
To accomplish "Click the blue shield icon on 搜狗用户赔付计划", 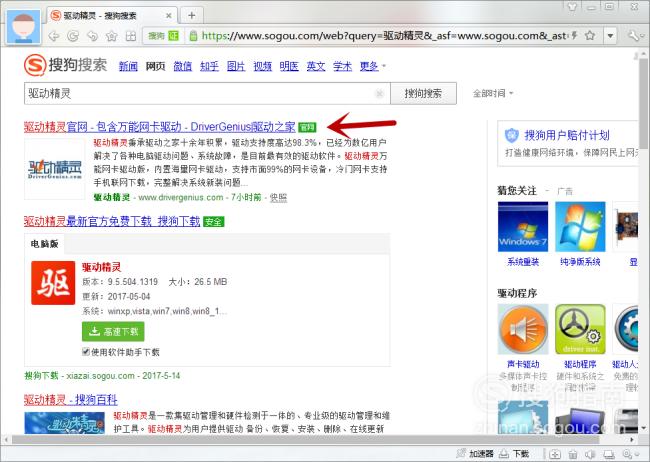I will point(512,135).
